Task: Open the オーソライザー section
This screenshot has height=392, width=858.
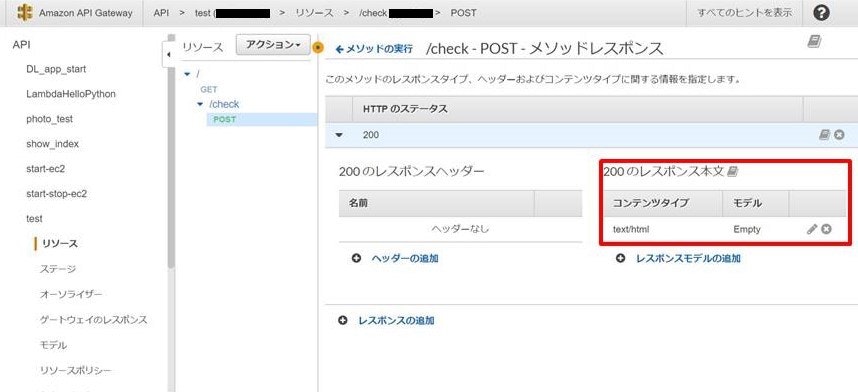Action: [71, 295]
